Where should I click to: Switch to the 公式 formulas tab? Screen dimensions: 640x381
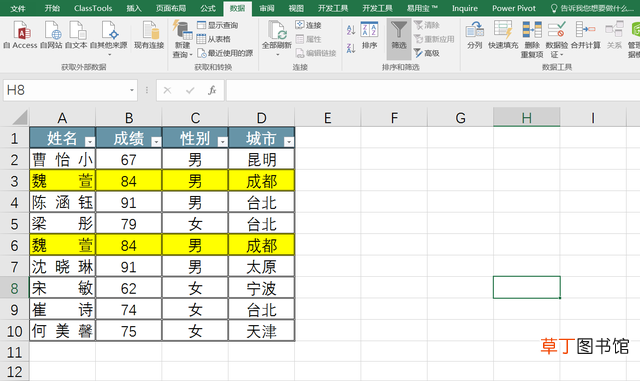coord(208,8)
